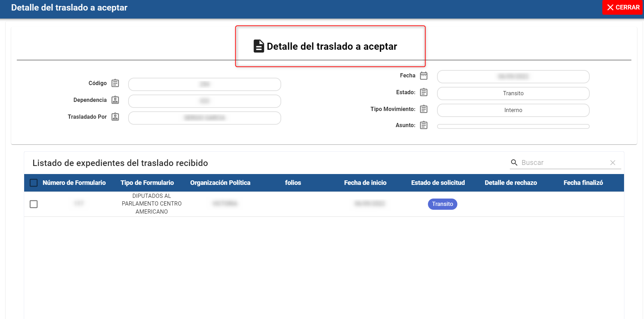The height and width of the screenshot is (319, 644).
Task: Toggle the select-all checkbox in table header
Action: [x=34, y=183]
